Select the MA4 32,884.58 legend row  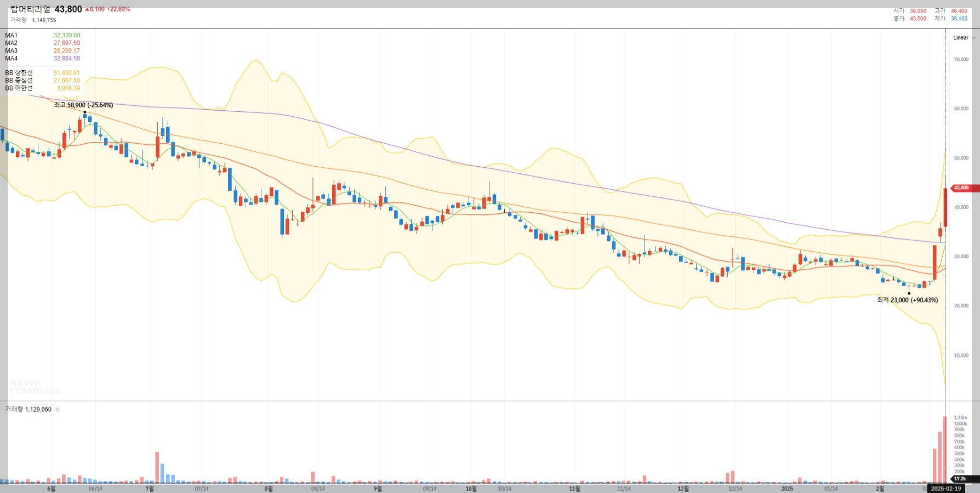pyautogui.click(x=42, y=59)
